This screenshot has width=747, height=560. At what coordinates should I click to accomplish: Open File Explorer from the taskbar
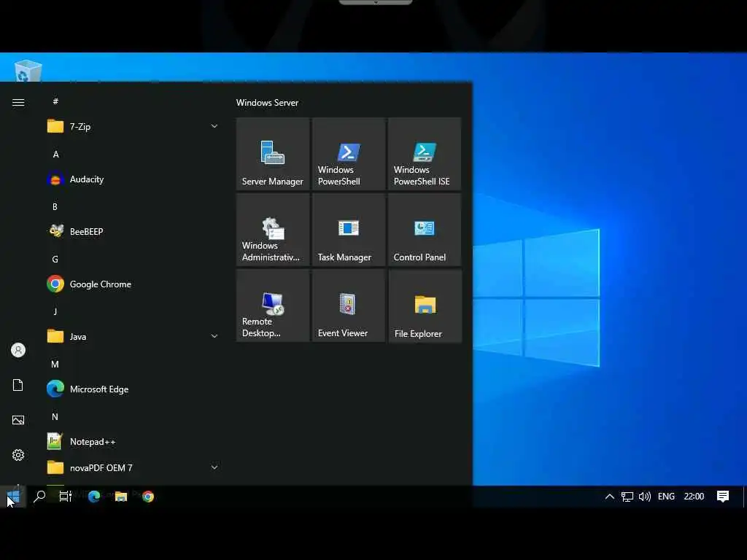click(x=121, y=497)
